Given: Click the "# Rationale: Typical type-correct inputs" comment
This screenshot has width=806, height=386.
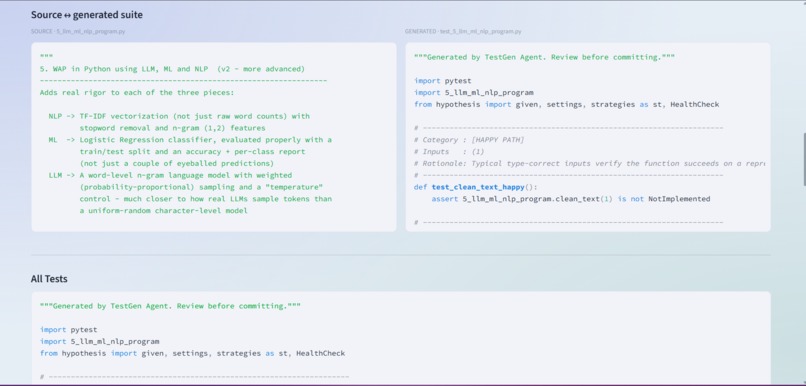Looking at the screenshot, I should pyautogui.click(x=590, y=163).
